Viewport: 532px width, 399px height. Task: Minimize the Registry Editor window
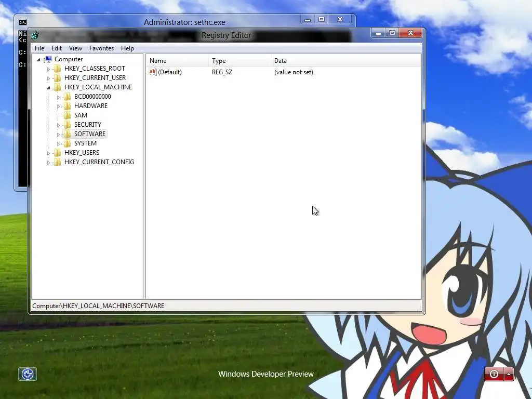(378, 33)
